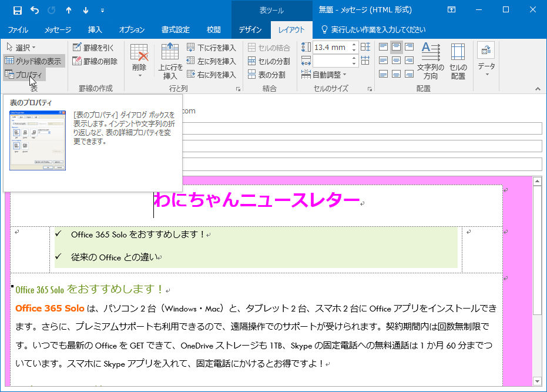Open the 選択 dropdown
The image size is (547, 392).
click(21, 47)
